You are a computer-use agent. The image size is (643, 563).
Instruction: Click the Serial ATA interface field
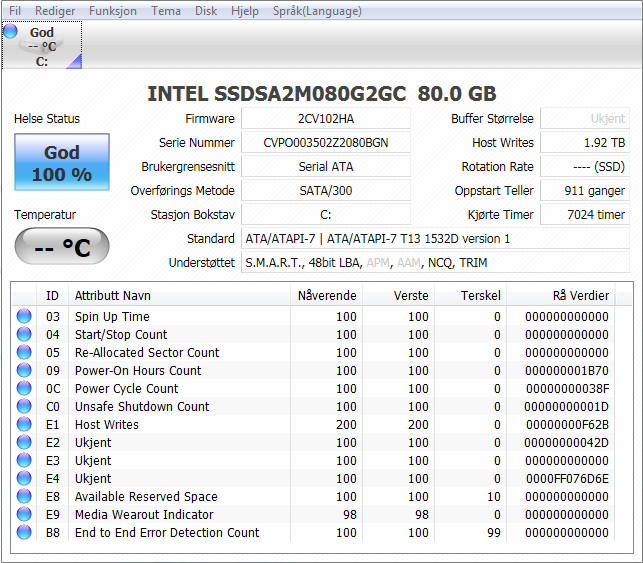[x=326, y=166]
